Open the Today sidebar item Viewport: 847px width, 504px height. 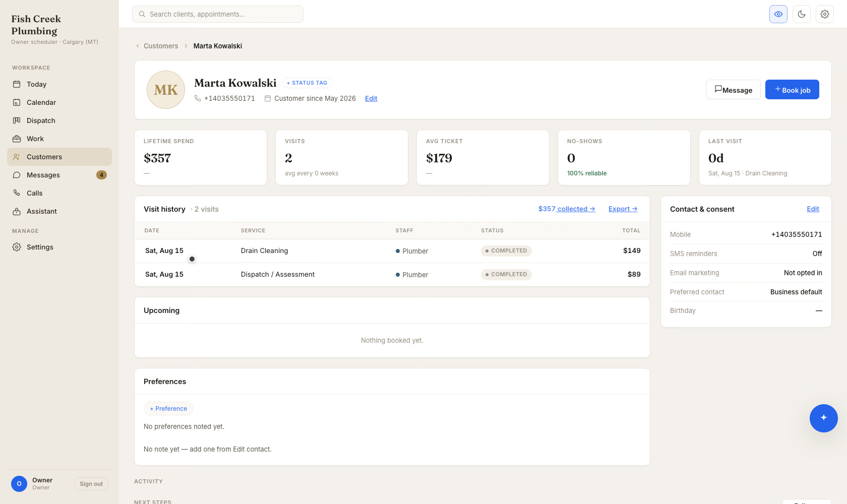[x=59, y=84]
